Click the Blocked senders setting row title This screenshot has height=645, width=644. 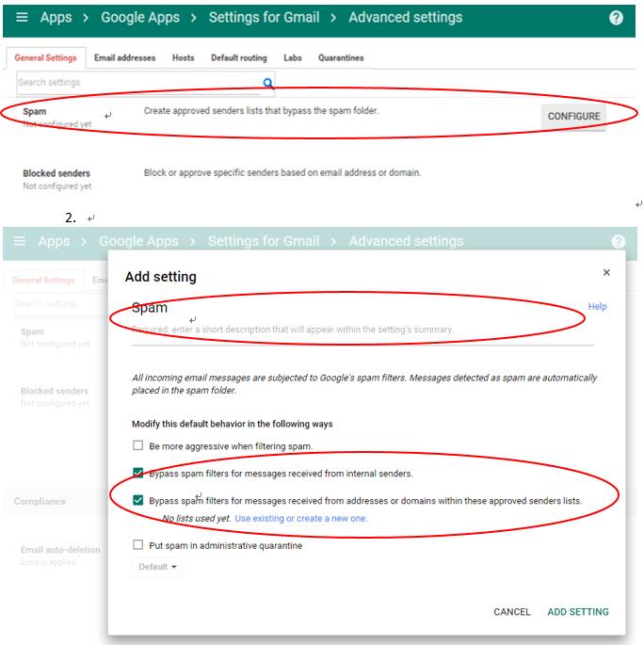tap(56, 173)
